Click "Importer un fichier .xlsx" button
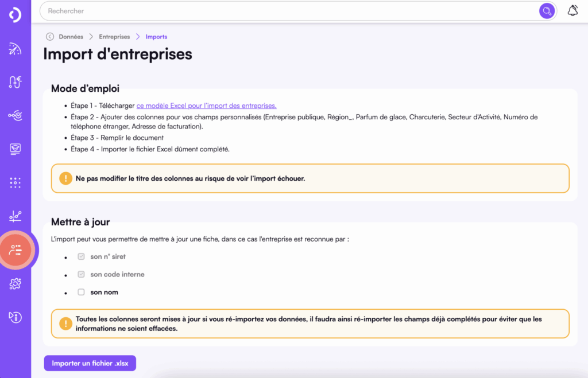 90,363
